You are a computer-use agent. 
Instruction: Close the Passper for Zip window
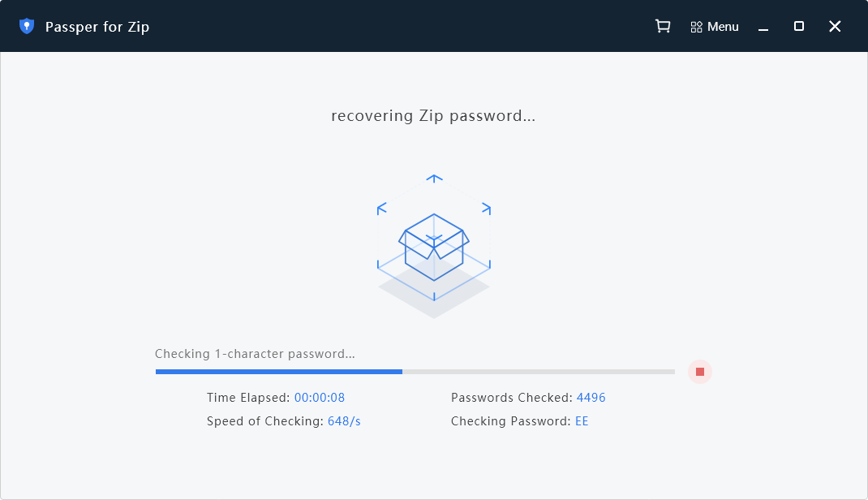point(835,27)
